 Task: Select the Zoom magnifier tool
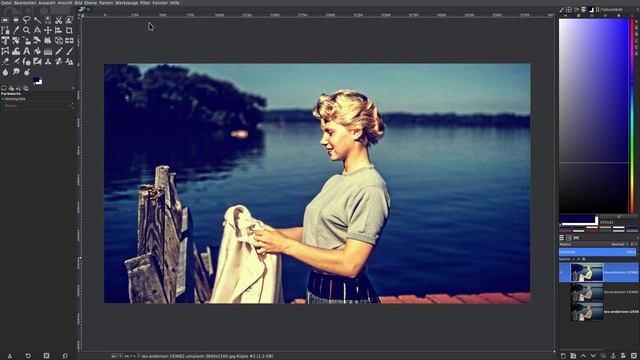click(27, 30)
